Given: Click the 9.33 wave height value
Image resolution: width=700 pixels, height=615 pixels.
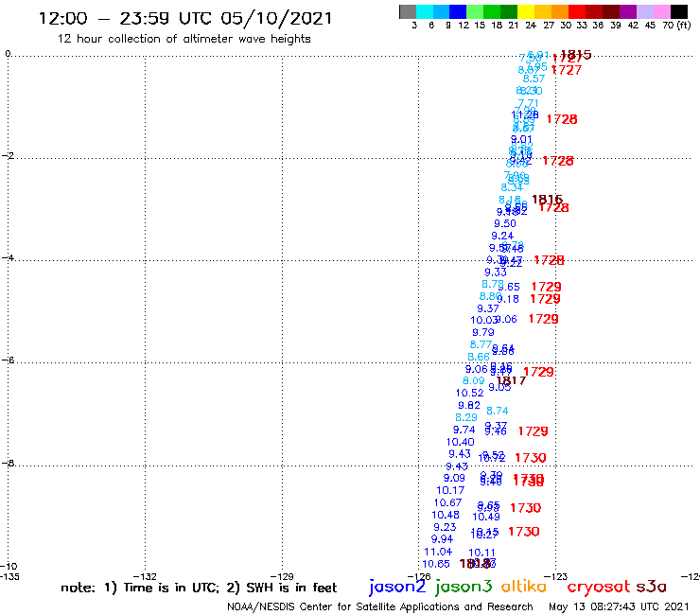Looking at the screenshot, I should point(496,272).
